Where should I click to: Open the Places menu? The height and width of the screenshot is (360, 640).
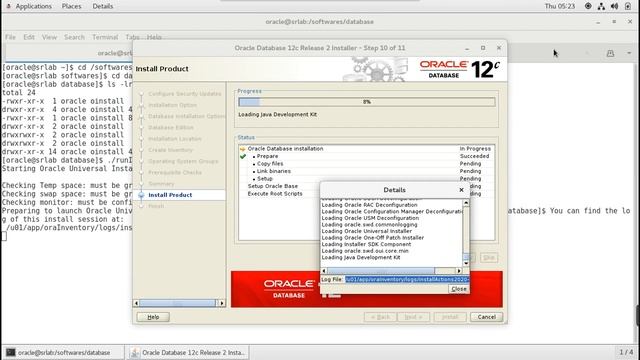tap(71, 6)
